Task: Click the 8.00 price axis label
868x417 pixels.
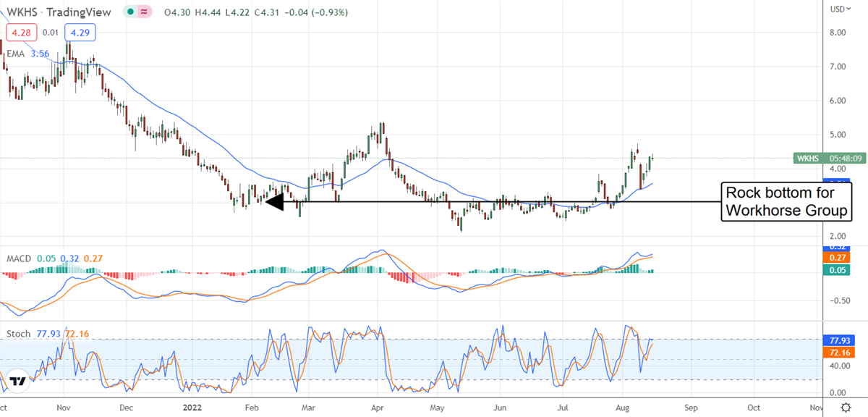Action: 838,33
